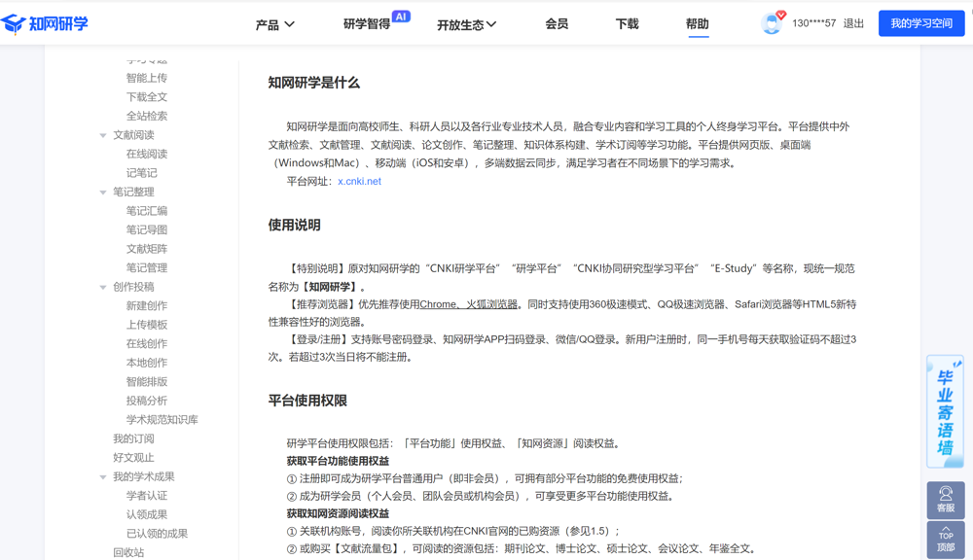Select the 帮助 navigation tab

pyautogui.click(x=698, y=23)
